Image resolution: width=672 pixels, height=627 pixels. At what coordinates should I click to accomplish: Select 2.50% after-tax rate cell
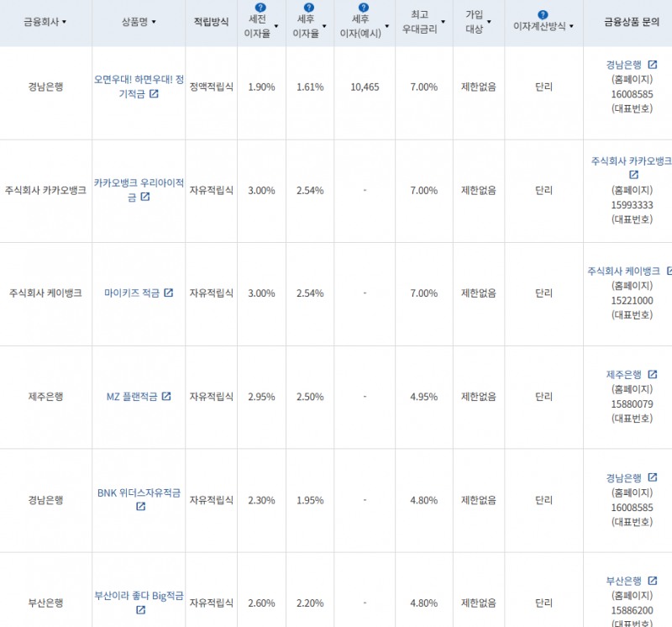(x=310, y=397)
